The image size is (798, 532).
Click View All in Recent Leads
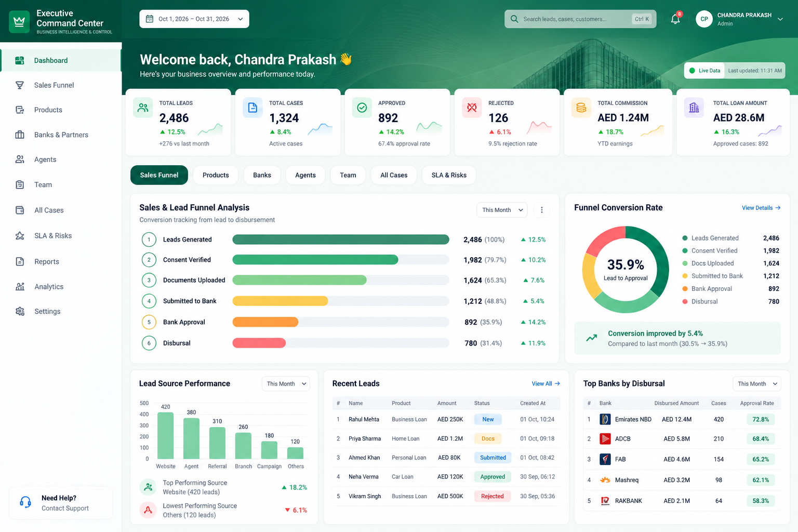click(x=546, y=383)
